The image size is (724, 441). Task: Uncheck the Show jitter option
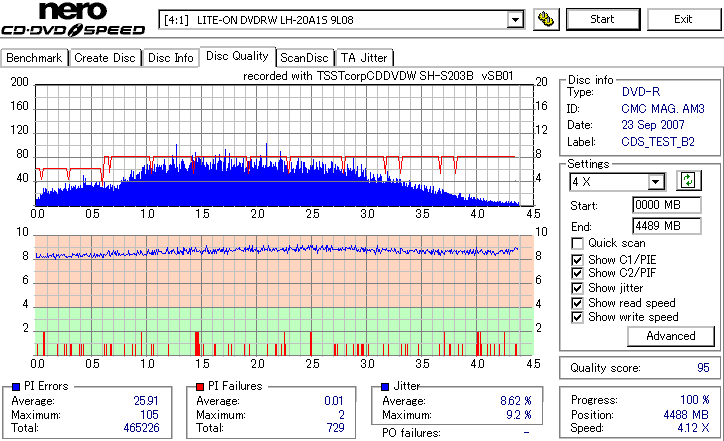577,288
